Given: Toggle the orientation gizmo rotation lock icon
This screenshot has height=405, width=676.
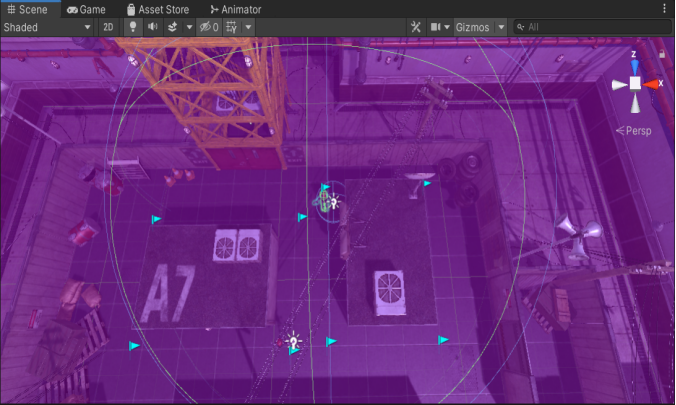Looking at the screenshot, I should (x=662, y=54).
